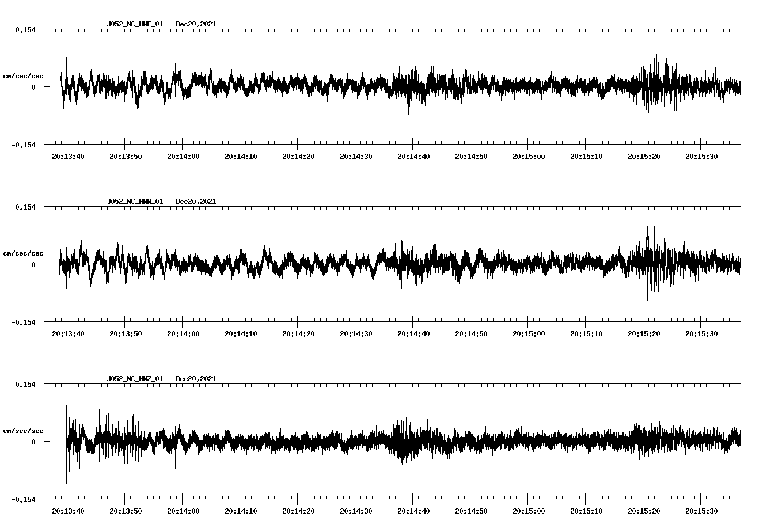Click 20:13:50 time label under HNN plot
The image size is (782, 532).
(x=126, y=333)
